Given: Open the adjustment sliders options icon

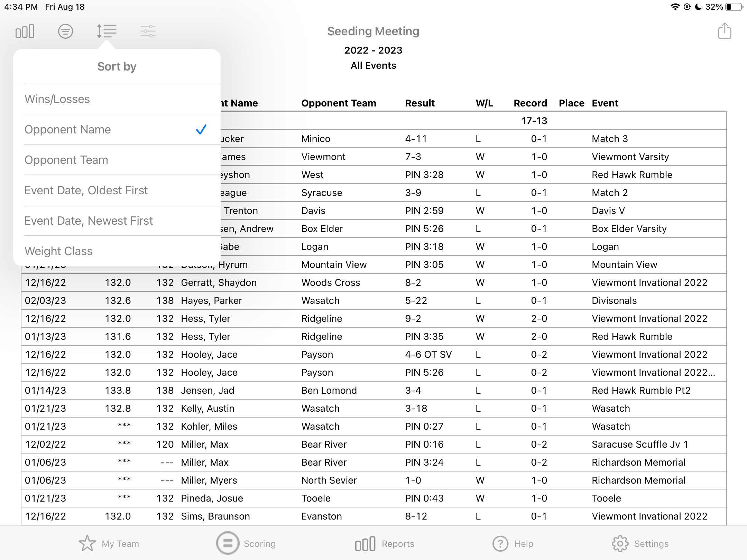Looking at the screenshot, I should point(148,31).
